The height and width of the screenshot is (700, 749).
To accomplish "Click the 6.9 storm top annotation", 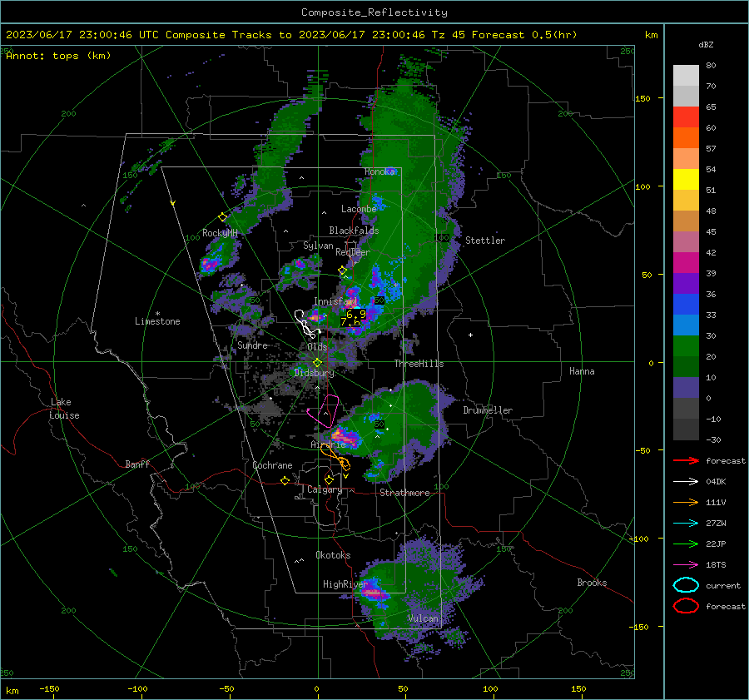I will tap(356, 314).
